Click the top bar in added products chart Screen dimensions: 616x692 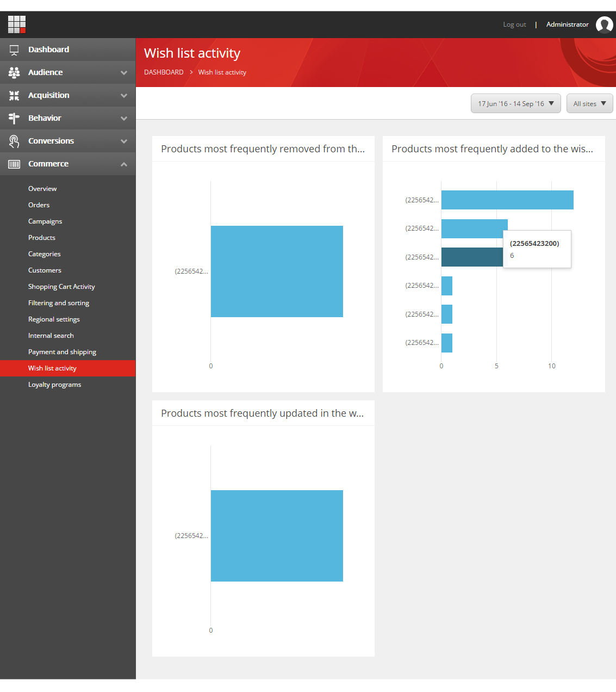507,200
